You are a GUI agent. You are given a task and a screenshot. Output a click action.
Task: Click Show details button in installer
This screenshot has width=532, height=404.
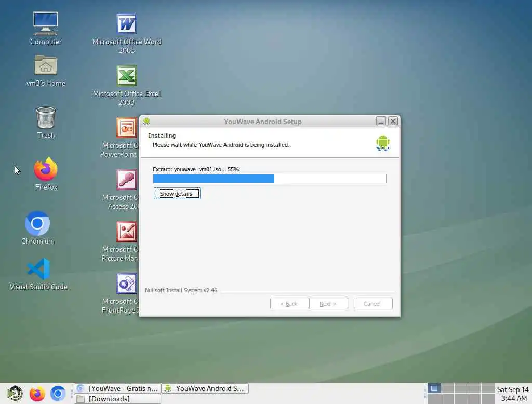click(x=177, y=193)
